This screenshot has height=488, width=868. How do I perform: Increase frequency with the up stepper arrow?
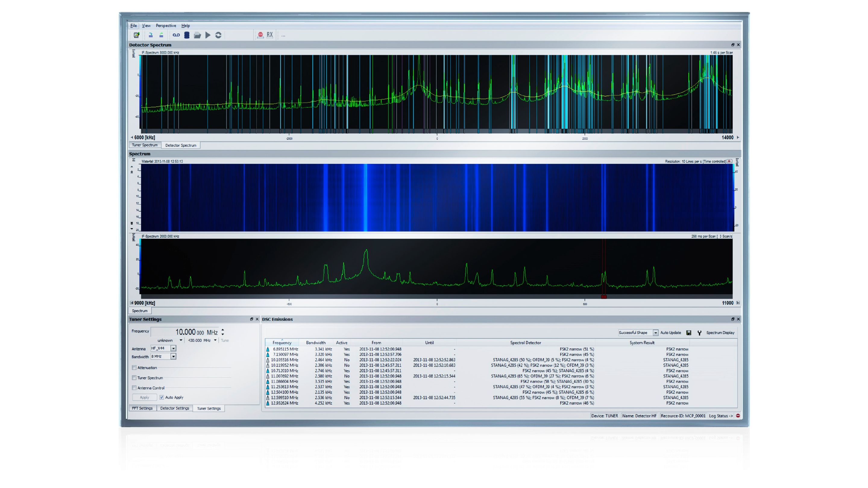(223, 330)
